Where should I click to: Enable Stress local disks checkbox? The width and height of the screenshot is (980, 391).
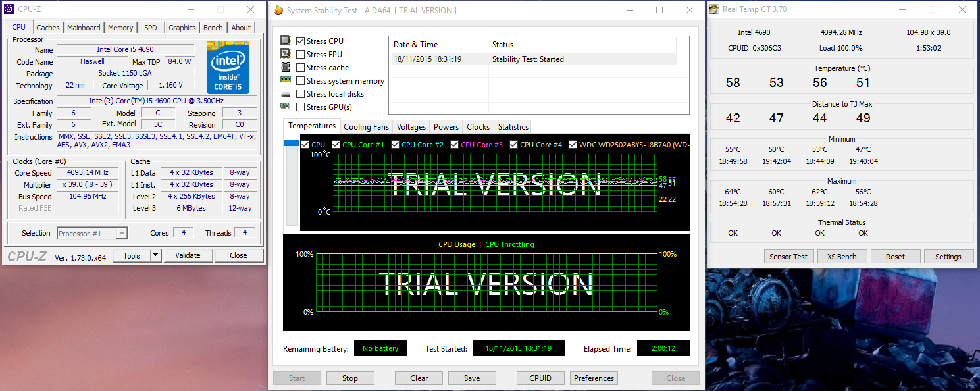point(301,93)
